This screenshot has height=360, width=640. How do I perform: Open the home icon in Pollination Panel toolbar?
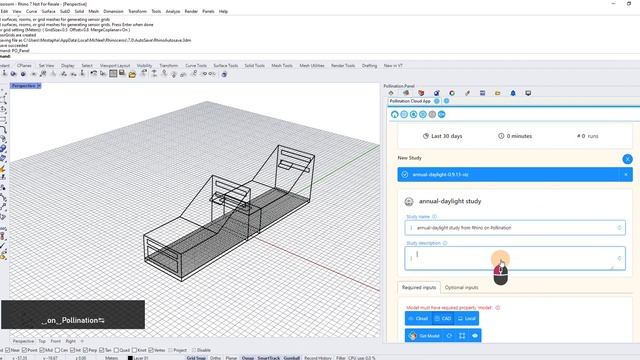pyautogui.click(x=391, y=93)
